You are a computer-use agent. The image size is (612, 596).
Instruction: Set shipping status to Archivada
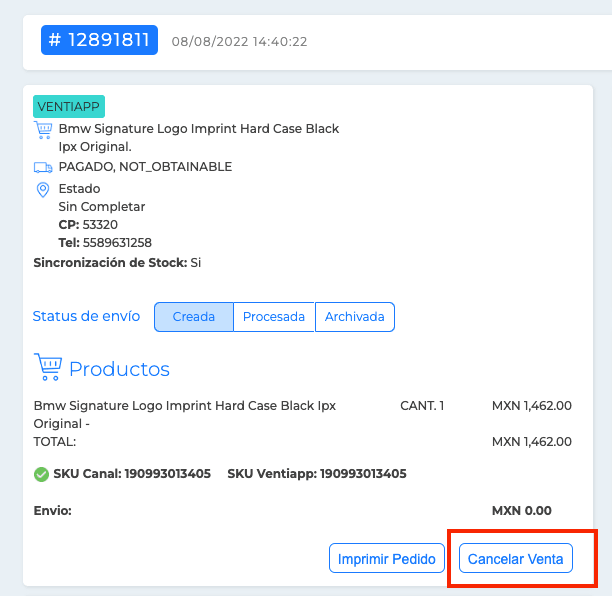coord(354,317)
